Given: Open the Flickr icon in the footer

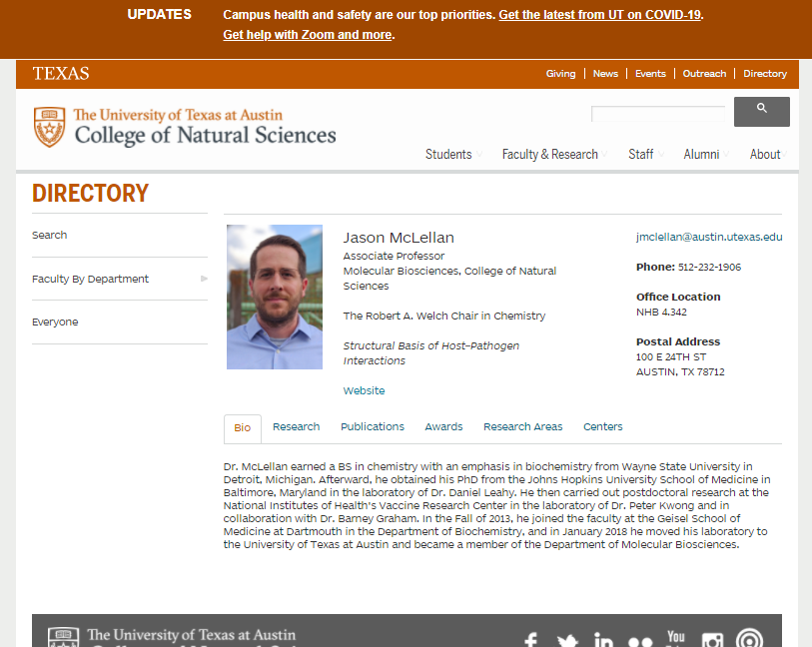Looking at the screenshot, I should click(640, 642).
